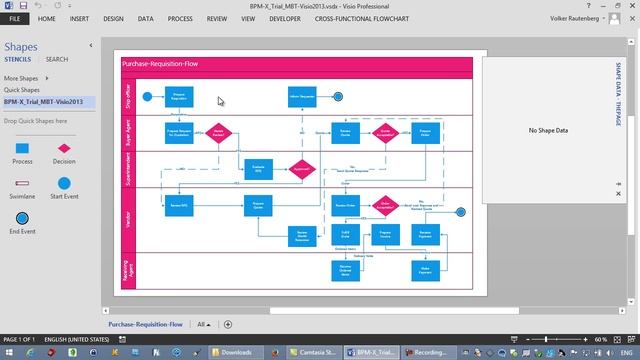Pin the Shape Data pane
The image size is (640, 360).
click(x=618, y=184)
